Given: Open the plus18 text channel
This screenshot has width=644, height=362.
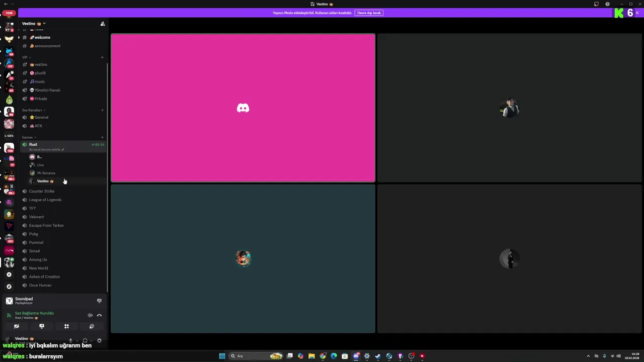Looking at the screenshot, I should coord(63,73).
